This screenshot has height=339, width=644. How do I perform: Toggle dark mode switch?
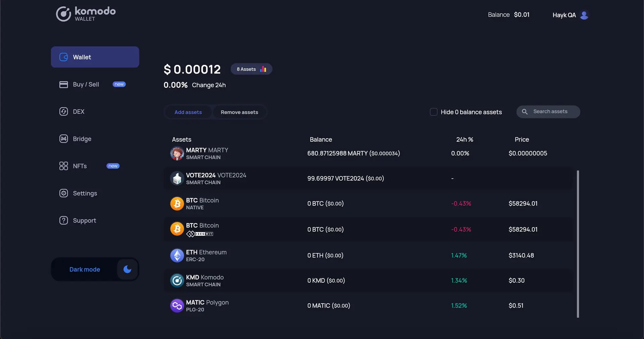coord(127,269)
